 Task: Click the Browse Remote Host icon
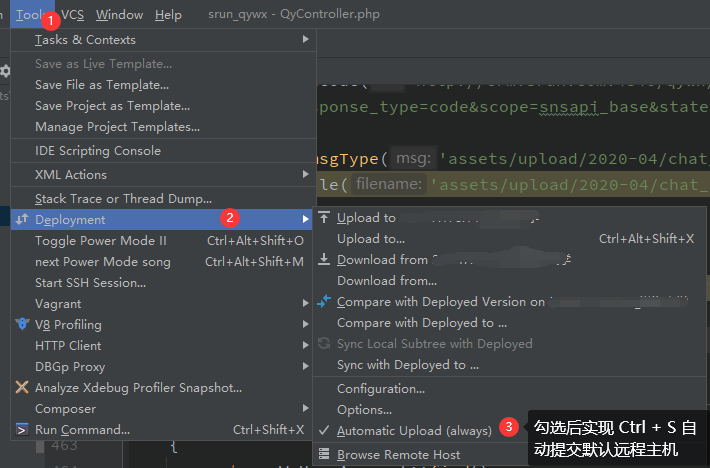coord(324,454)
